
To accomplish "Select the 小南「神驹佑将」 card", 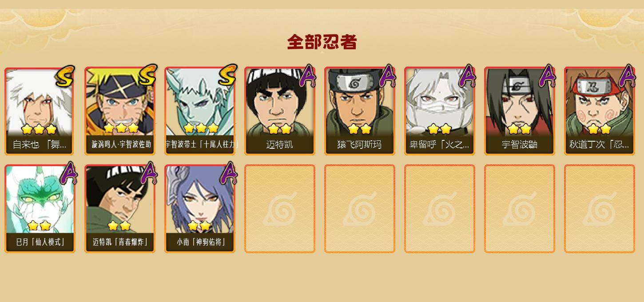I will click(x=200, y=209).
